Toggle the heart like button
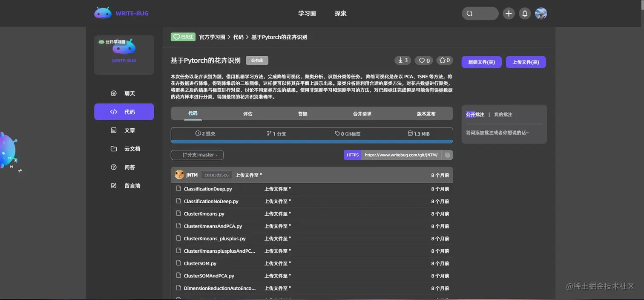644x300 pixels. click(x=424, y=61)
